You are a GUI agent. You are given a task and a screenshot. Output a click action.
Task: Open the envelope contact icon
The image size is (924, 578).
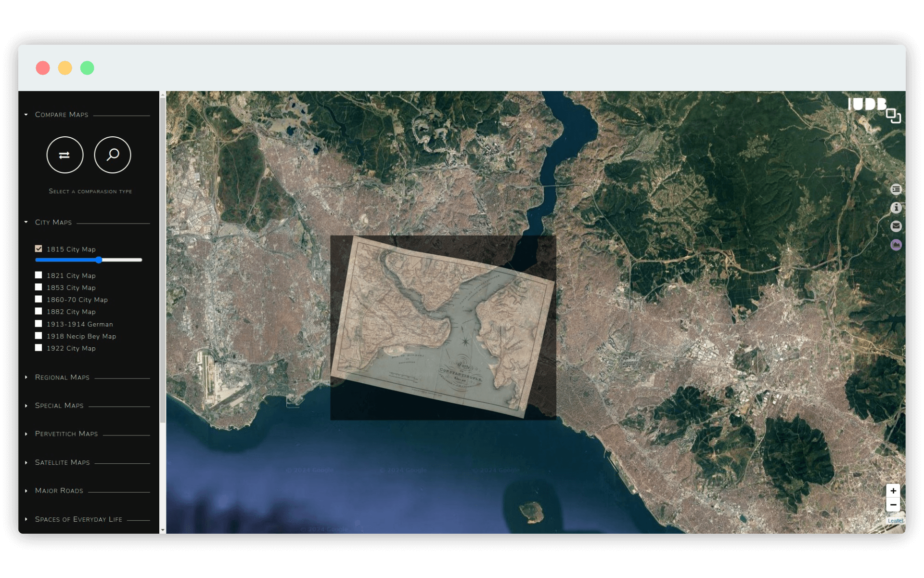coord(896,226)
